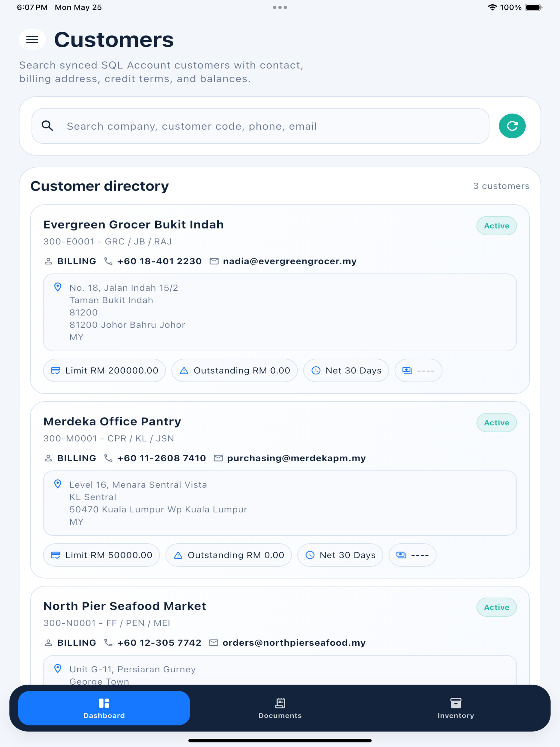This screenshot has width=560, height=747.
Task: Click the clock icon in Merdeka's Net 30 Days
Action: [310, 555]
